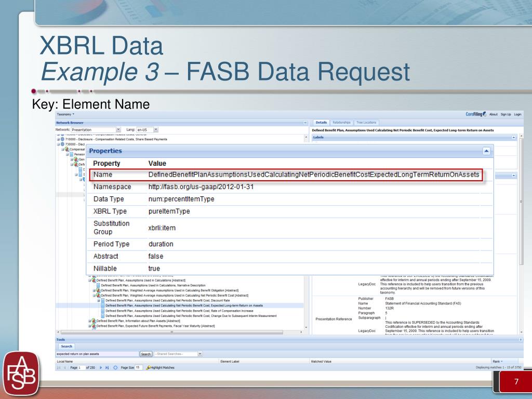Click abstract icon of Expected Future Benefit Payments
Screen dimensions: 532x399
point(94,326)
